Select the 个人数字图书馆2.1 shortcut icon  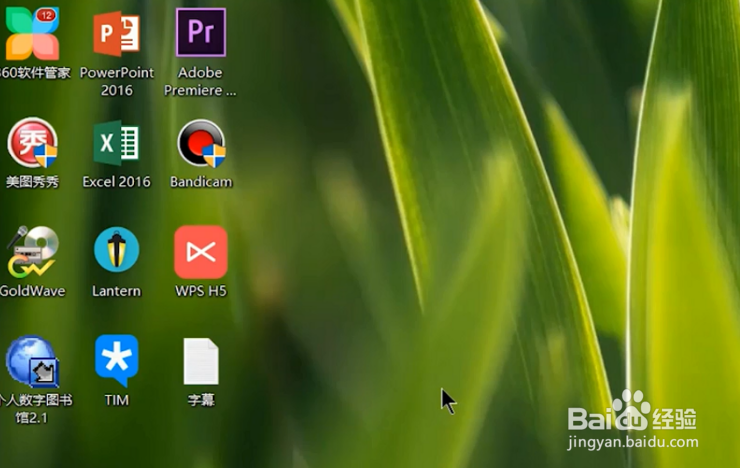[x=32, y=361]
